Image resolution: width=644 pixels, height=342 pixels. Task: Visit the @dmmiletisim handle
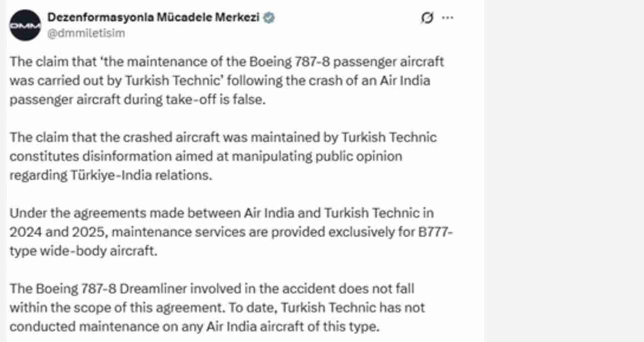coord(86,33)
